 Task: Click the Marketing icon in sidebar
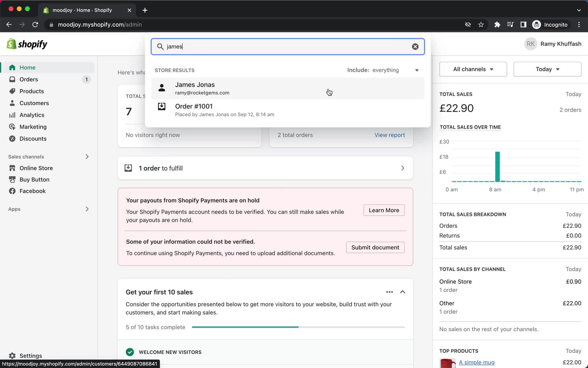tap(11, 126)
